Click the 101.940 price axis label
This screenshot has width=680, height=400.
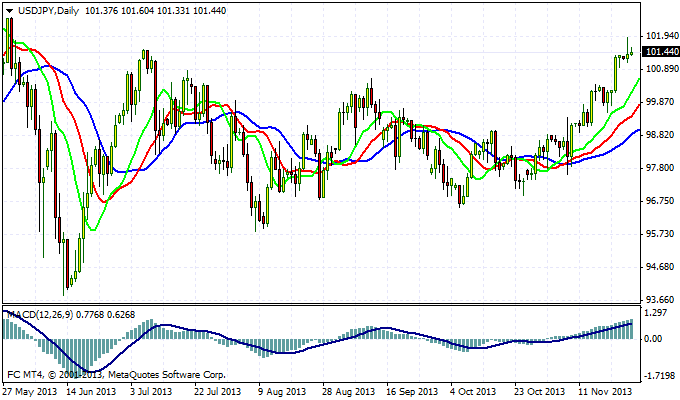pos(662,36)
